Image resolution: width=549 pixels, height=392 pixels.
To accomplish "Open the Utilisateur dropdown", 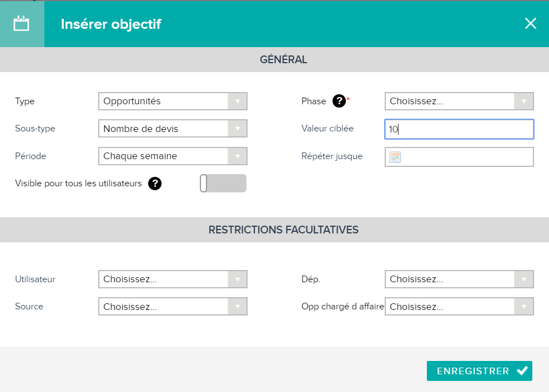I will 173,279.
